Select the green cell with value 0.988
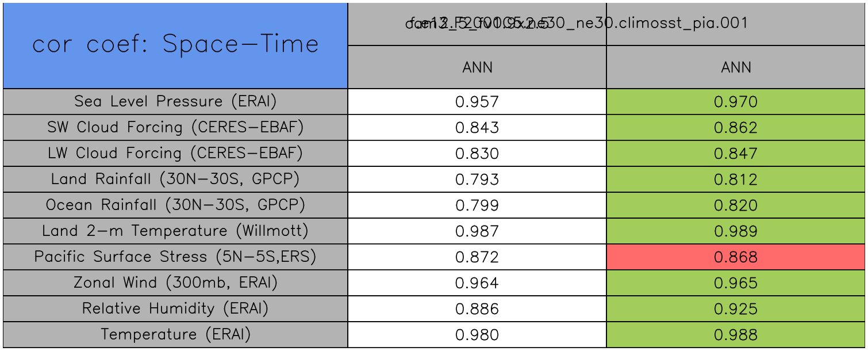Viewport: 868px width, 351px height. tap(736, 335)
